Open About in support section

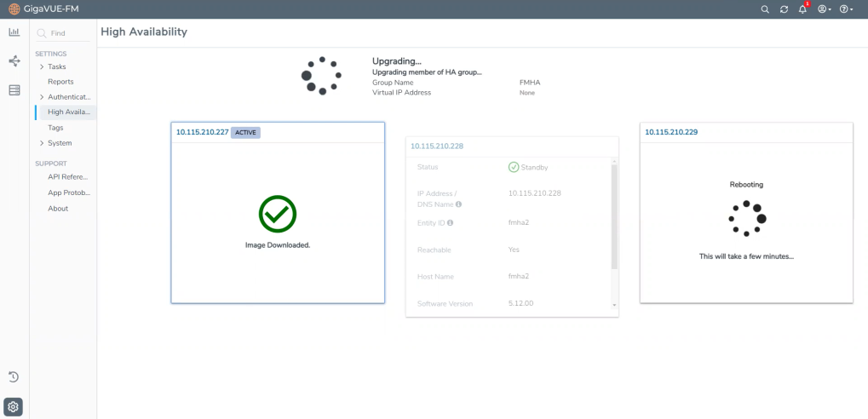click(x=58, y=209)
